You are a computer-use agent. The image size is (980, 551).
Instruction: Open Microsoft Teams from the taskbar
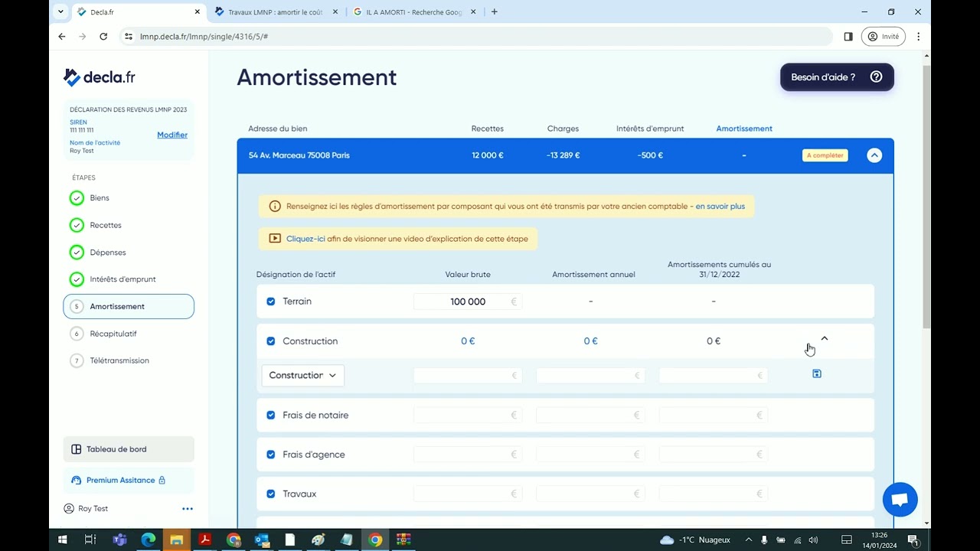tap(119, 540)
